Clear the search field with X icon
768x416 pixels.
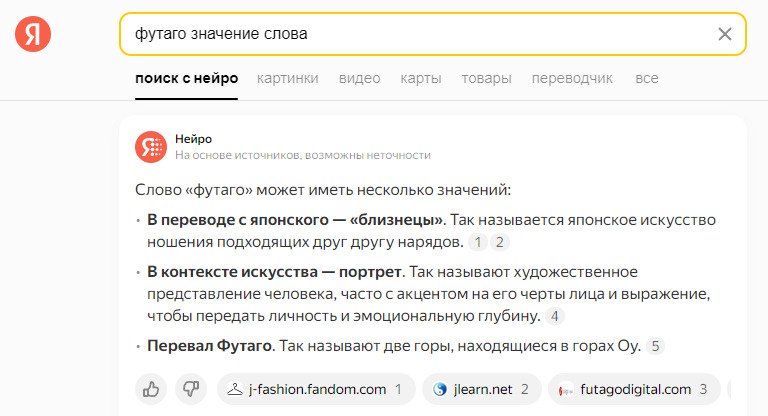pos(725,34)
